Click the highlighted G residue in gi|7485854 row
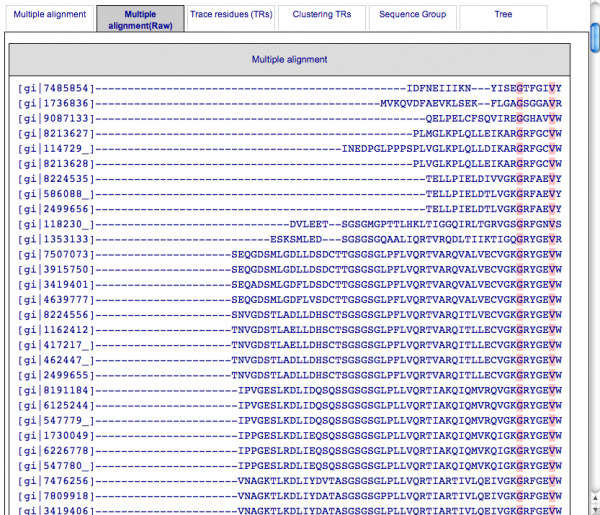This screenshot has width=600, height=515. [x=520, y=89]
